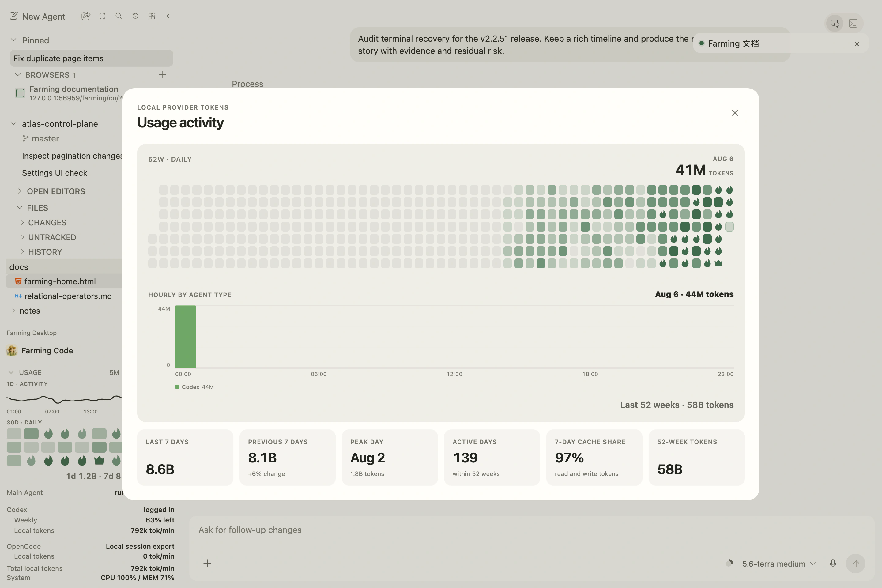Expand the OPEN EDITORS section
Viewport: 882px width, 588px height.
click(x=20, y=191)
